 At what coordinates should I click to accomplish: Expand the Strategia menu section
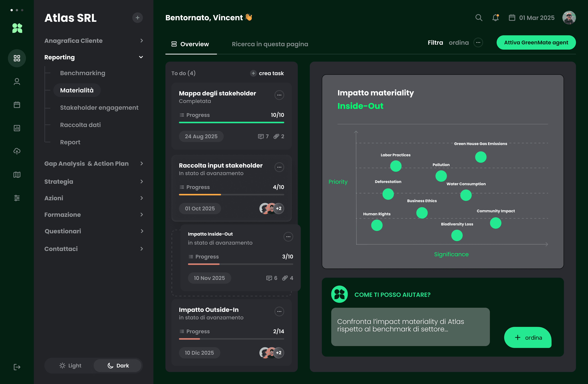(142, 181)
